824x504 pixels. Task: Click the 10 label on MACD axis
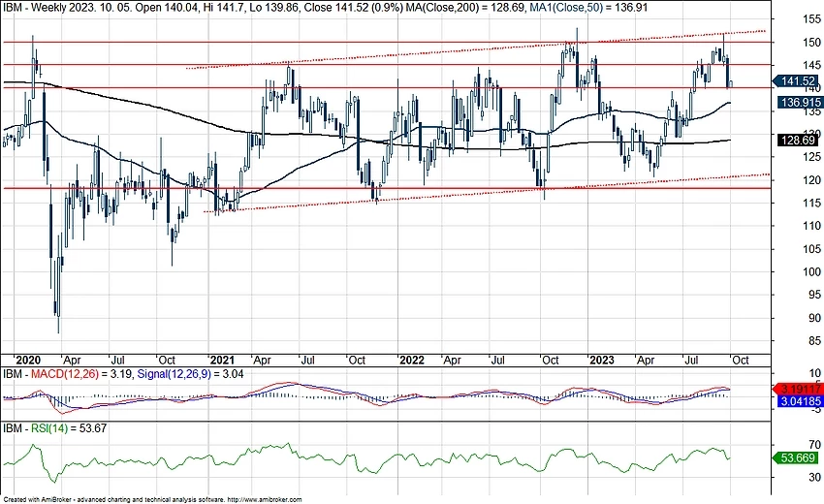point(814,374)
